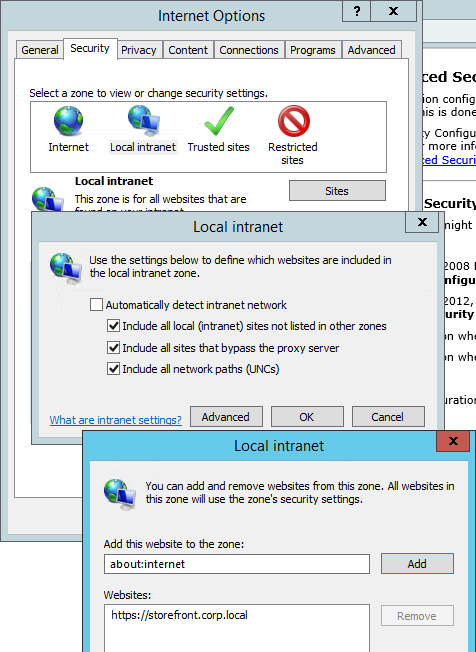Click the Add this website input field
This screenshot has width=476, height=652.
click(237, 564)
